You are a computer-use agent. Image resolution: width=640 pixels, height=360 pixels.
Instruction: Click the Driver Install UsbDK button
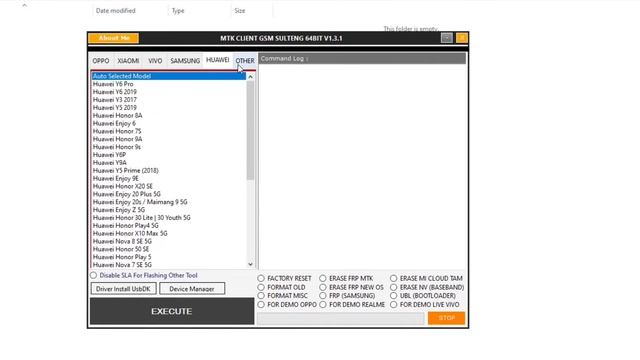pos(123,289)
